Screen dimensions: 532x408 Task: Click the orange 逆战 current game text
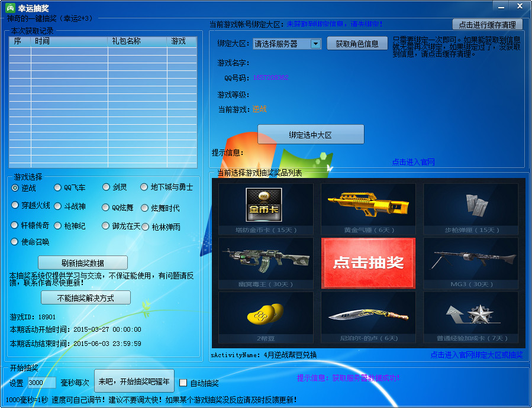[x=260, y=109]
